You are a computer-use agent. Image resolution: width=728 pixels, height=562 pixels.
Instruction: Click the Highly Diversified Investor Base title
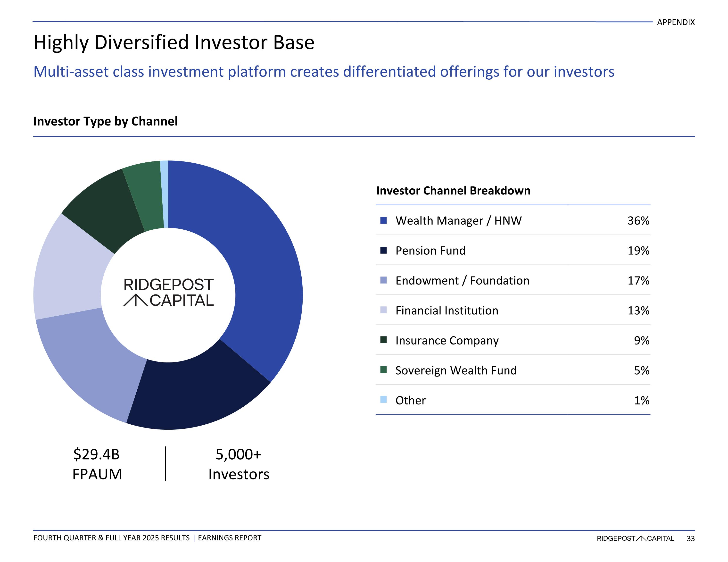tap(174, 43)
